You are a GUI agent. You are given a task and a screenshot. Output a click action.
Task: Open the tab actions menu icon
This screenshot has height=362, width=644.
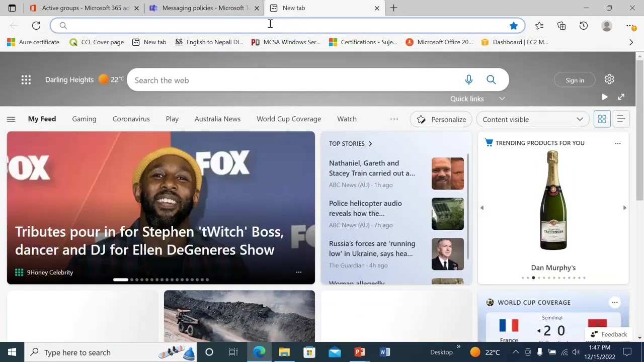[12, 8]
